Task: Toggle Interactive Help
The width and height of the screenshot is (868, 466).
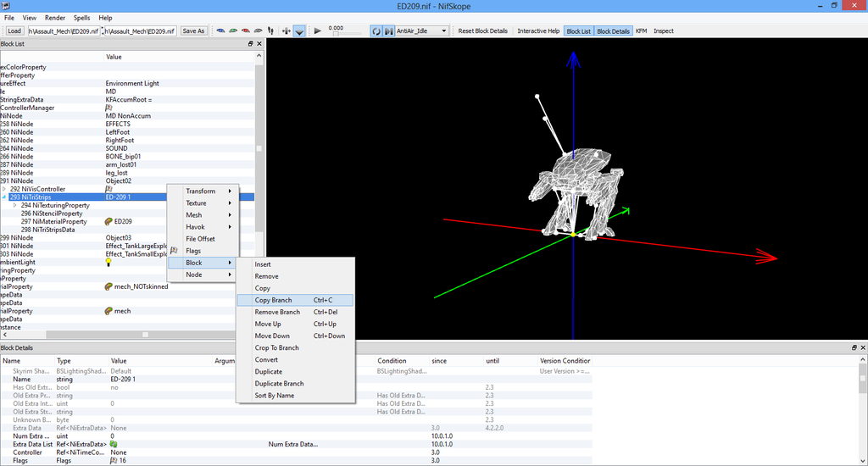Action: coord(538,31)
